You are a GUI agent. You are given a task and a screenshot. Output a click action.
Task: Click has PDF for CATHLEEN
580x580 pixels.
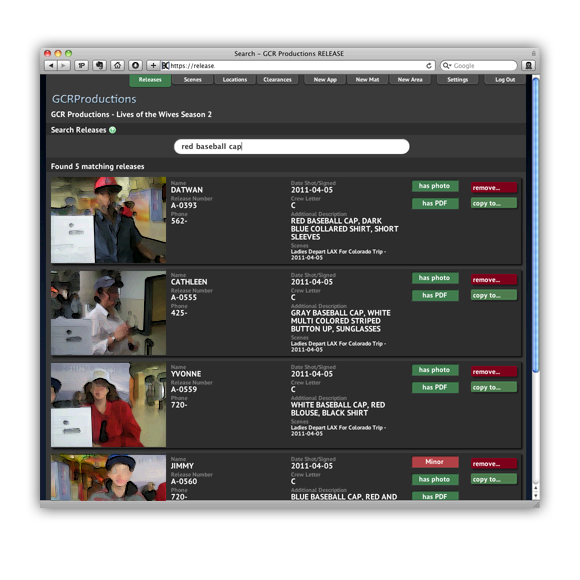(435, 296)
